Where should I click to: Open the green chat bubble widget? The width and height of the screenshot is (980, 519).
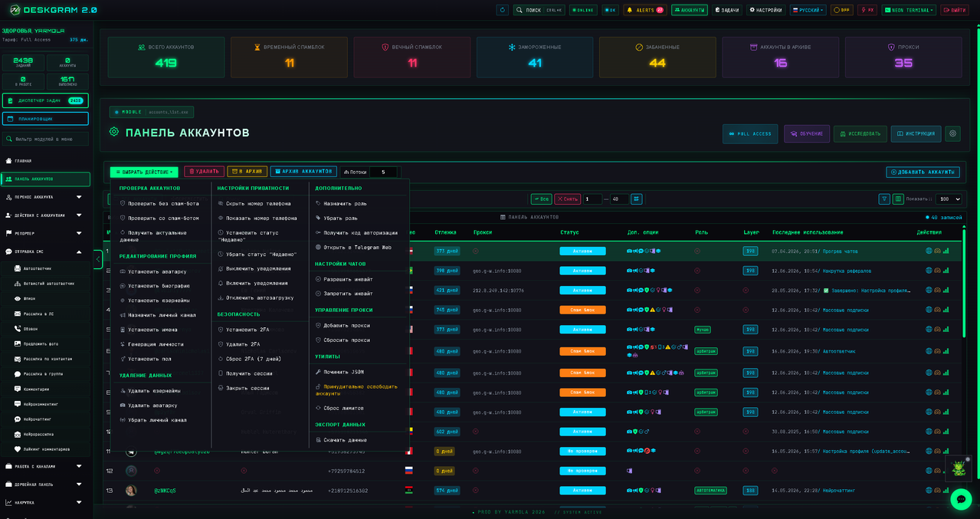click(x=960, y=499)
